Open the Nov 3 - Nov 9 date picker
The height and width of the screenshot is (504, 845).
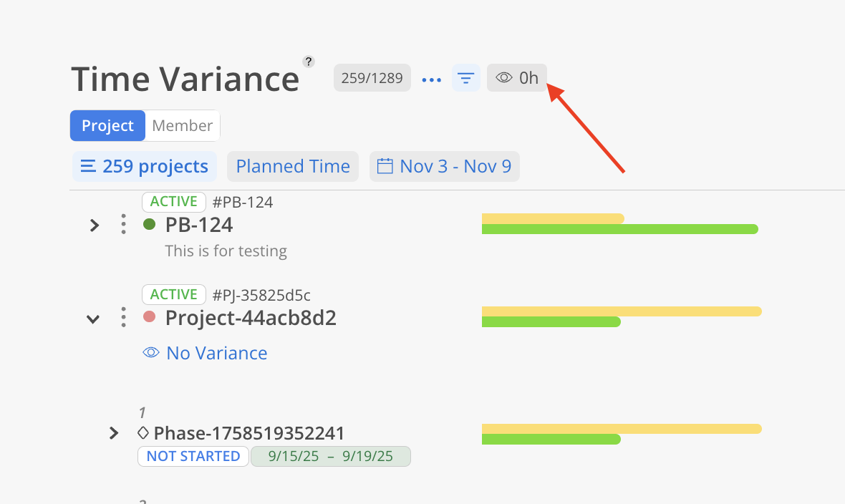[445, 167]
